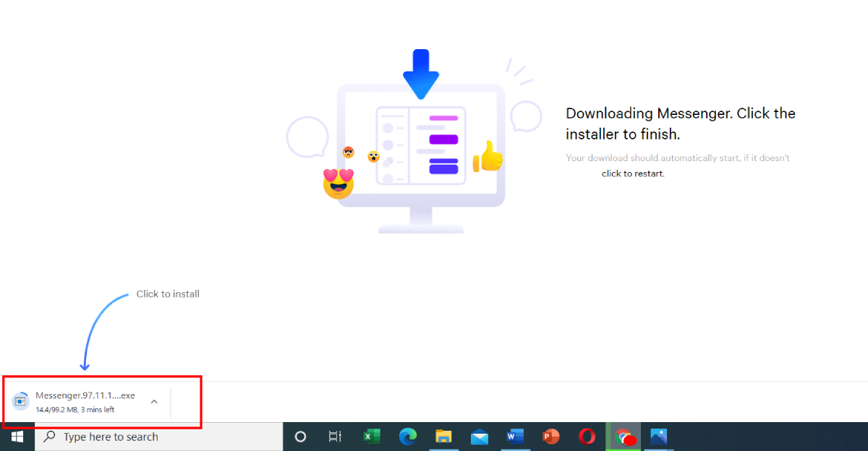Launch Microsoft Edge from the taskbar
Viewport: 868px width, 451px height.
click(408, 437)
